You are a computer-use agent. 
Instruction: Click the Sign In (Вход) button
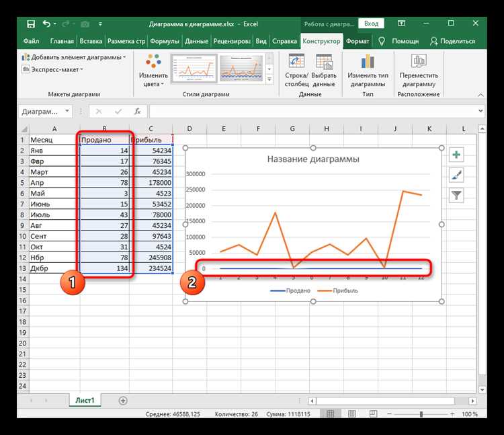[x=371, y=24]
